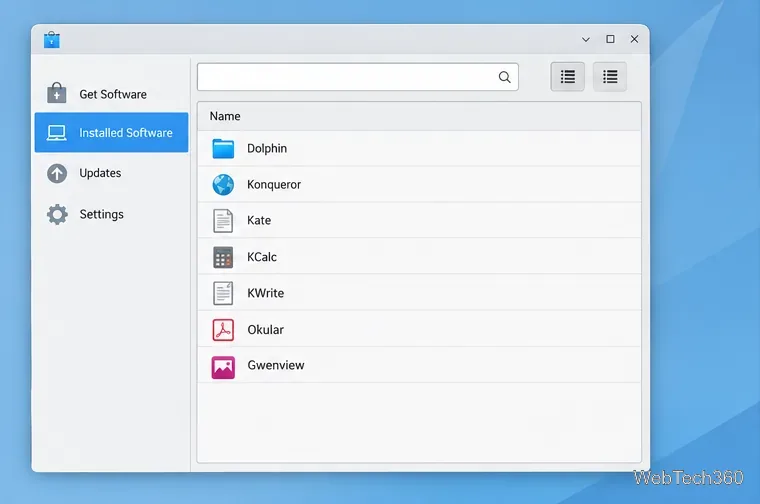Select the Konqueror entry text
The width and height of the screenshot is (760, 504).
274,185
